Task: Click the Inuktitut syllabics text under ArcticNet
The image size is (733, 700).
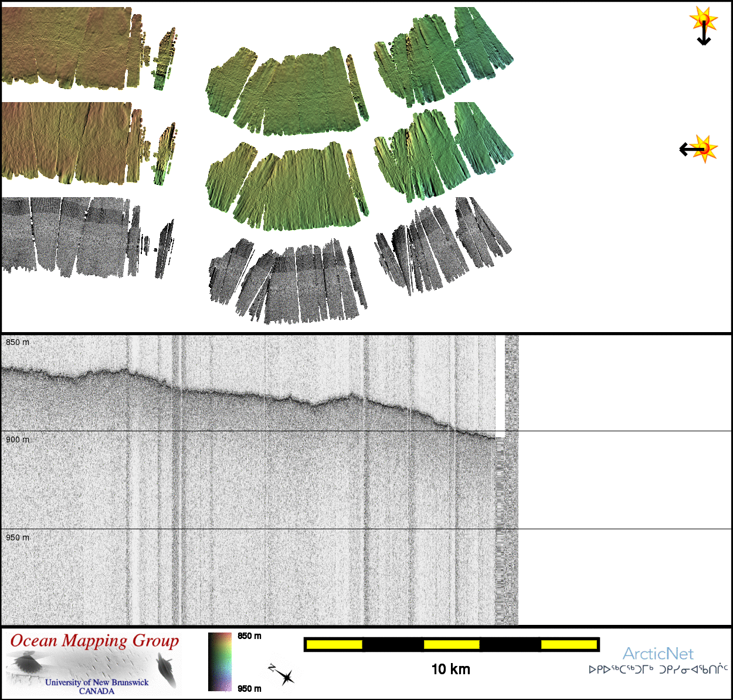Action: (658, 669)
